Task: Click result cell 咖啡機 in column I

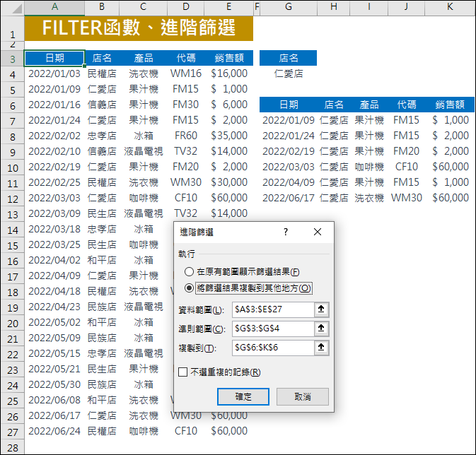Action: [368, 167]
